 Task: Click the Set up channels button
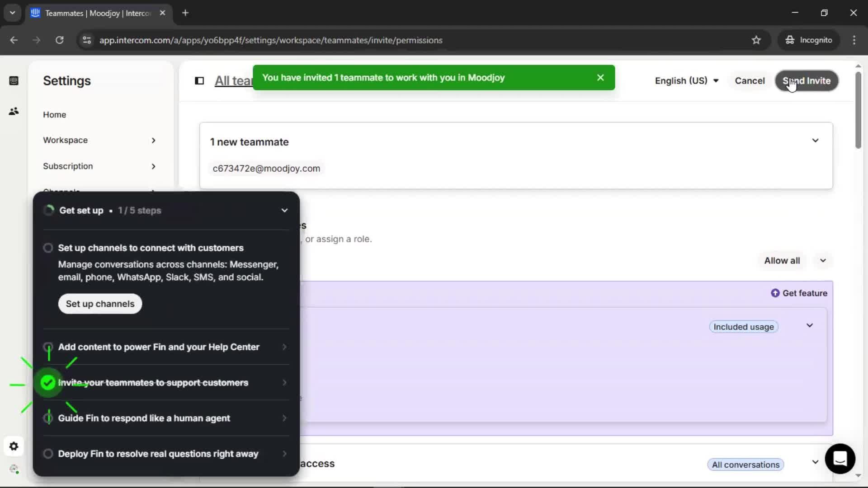[x=100, y=304]
